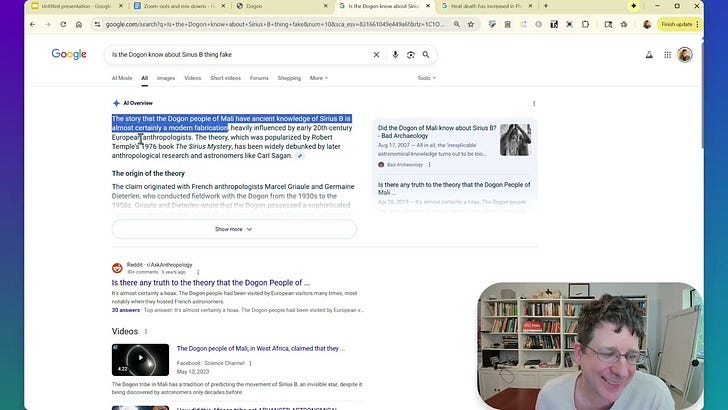
Task: Open the Tools dropdown
Action: (x=426, y=78)
